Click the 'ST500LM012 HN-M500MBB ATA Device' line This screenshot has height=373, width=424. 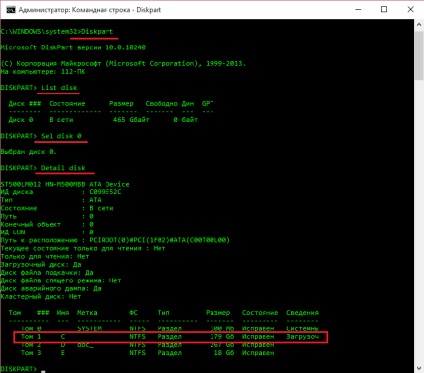[x=65, y=184]
